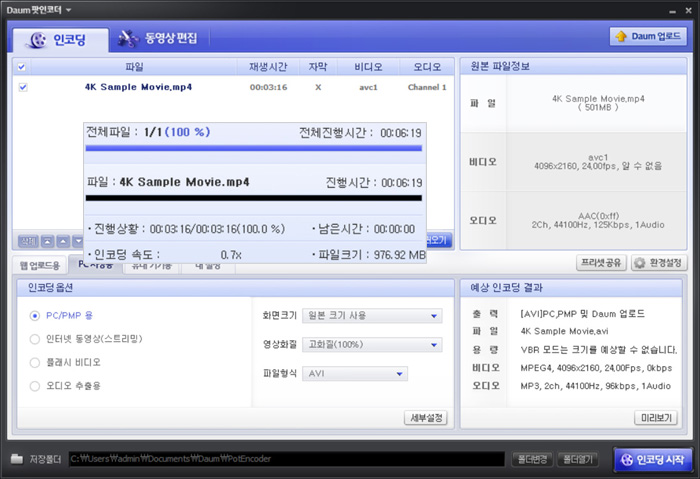This screenshot has width=700, height=479.
Task: Click the 자막 column header
Action: (318, 67)
